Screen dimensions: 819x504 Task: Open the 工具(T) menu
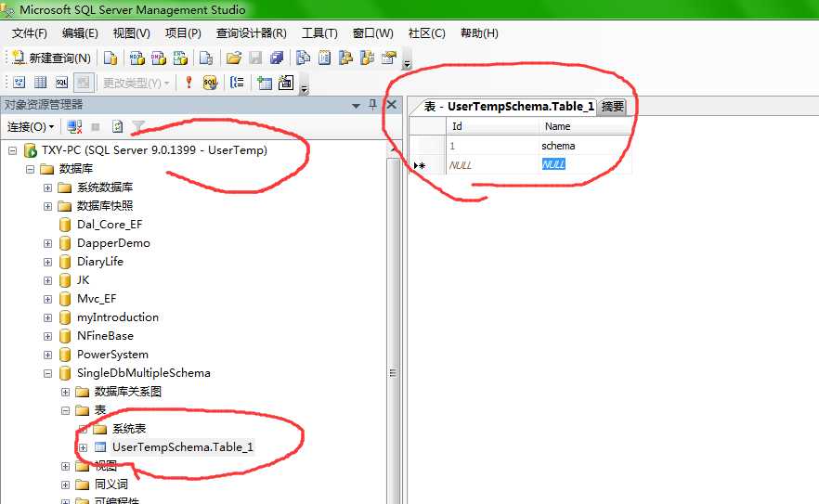pyautogui.click(x=319, y=33)
